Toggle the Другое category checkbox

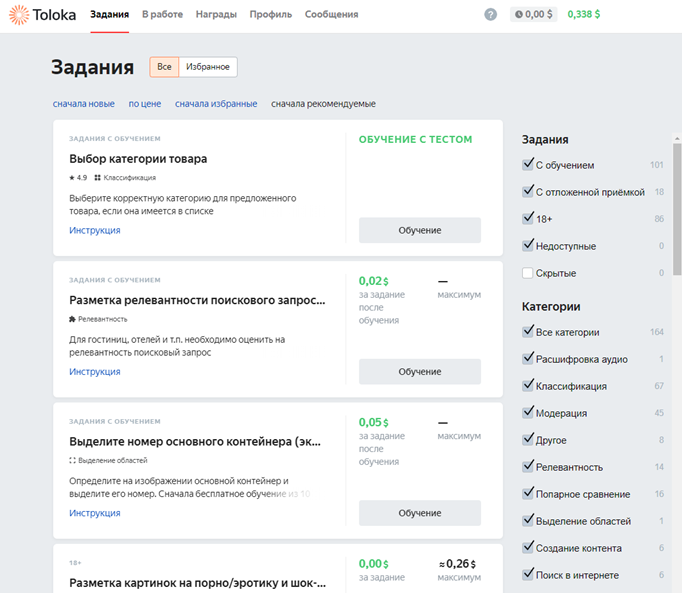528,439
